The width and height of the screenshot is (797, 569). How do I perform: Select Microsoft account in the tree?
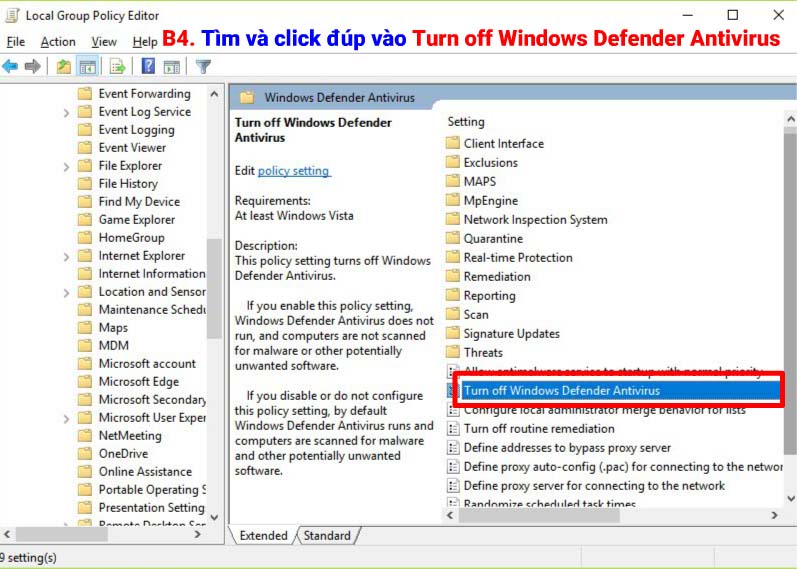pyautogui.click(x=147, y=363)
